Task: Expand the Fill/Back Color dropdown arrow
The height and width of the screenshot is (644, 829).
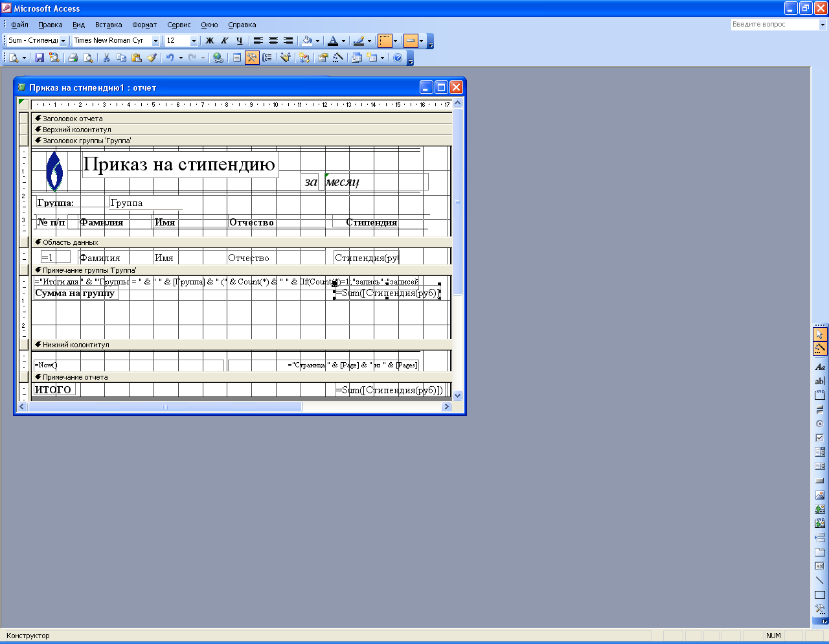Action: pos(317,41)
